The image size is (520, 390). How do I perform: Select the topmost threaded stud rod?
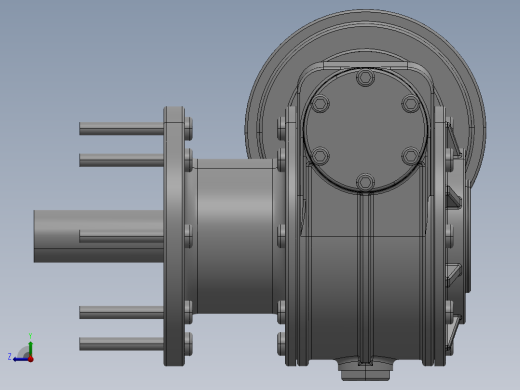tap(121, 128)
